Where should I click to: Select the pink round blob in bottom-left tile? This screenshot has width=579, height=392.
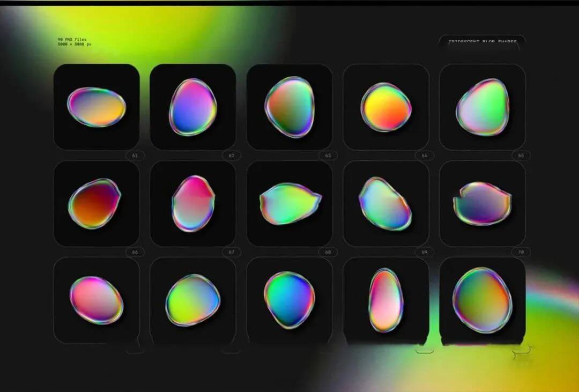[96, 300]
